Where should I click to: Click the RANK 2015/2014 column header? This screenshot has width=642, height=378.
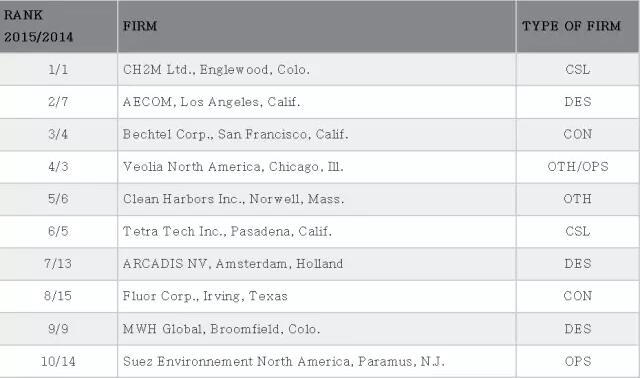[58, 26]
